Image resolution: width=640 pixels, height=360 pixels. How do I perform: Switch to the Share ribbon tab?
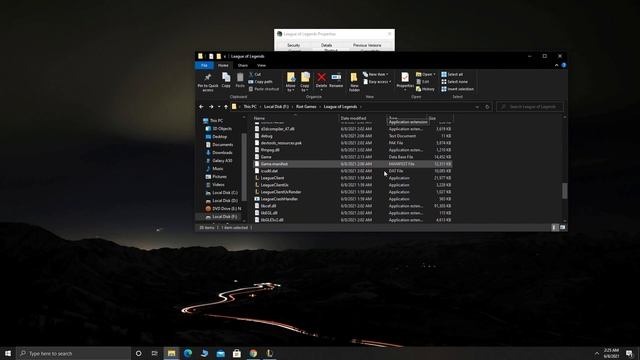(x=242, y=65)
